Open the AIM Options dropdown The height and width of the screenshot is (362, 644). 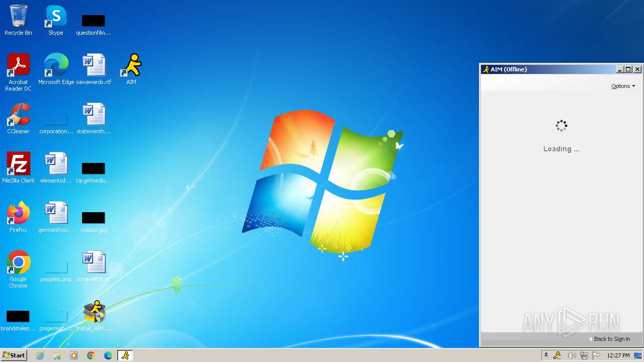coord(623,86)
